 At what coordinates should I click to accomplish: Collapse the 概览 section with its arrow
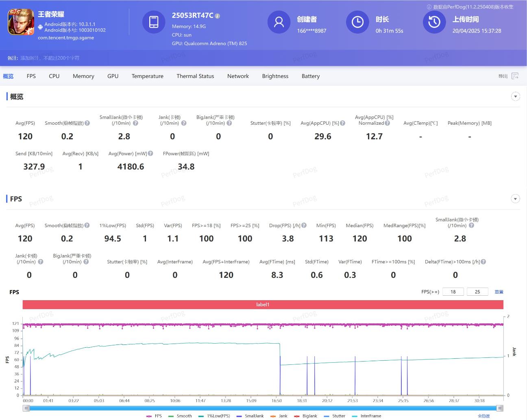point(516,97)
